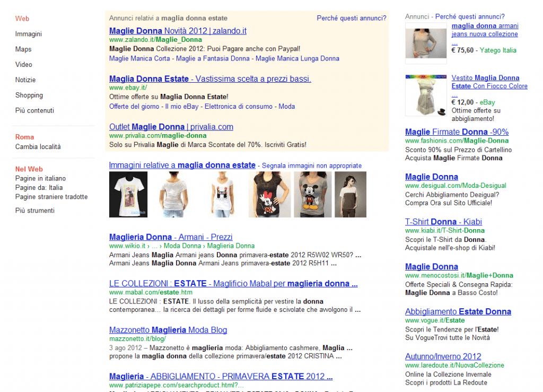
Task: Switch to Shopping search category
Action: pyautogui.click(x=29, y=95)
